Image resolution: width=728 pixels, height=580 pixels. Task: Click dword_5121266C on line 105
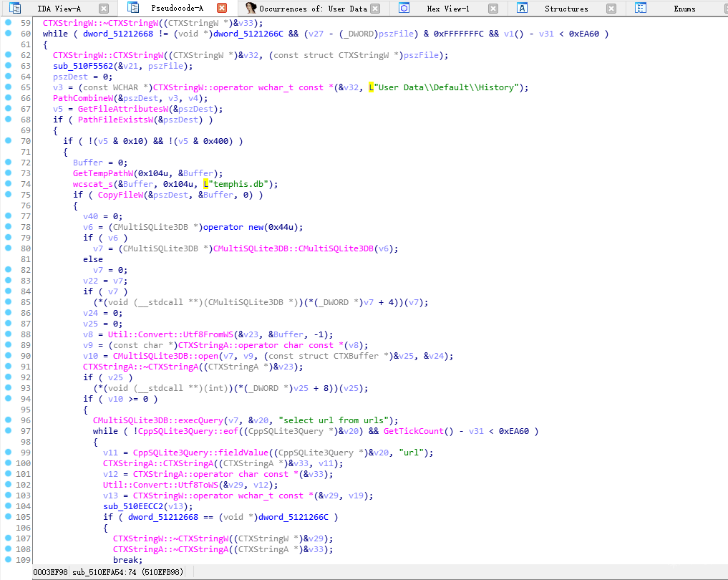pos(293,517)
